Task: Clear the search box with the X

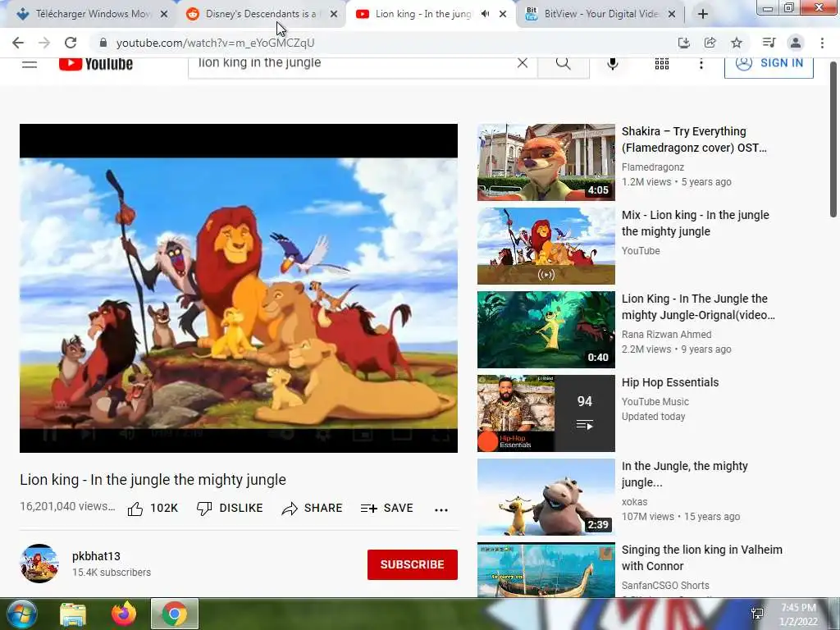Action: [523, 63]
